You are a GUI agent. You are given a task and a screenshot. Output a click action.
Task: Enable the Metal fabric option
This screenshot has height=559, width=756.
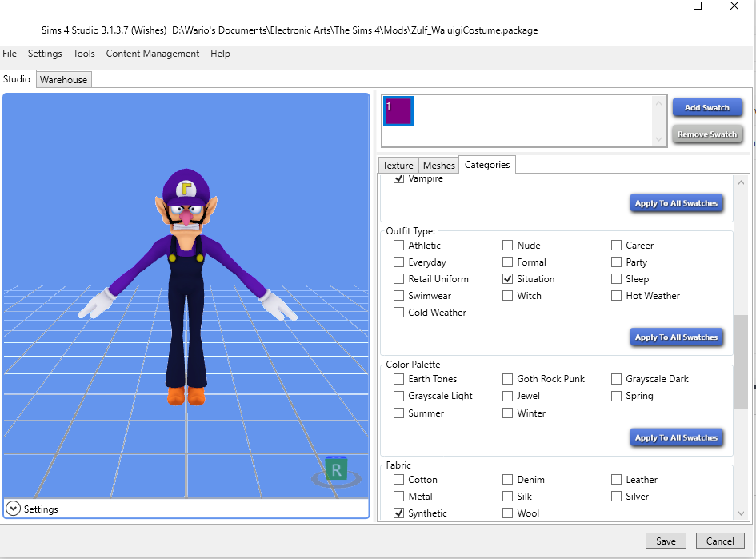[398, 497]
